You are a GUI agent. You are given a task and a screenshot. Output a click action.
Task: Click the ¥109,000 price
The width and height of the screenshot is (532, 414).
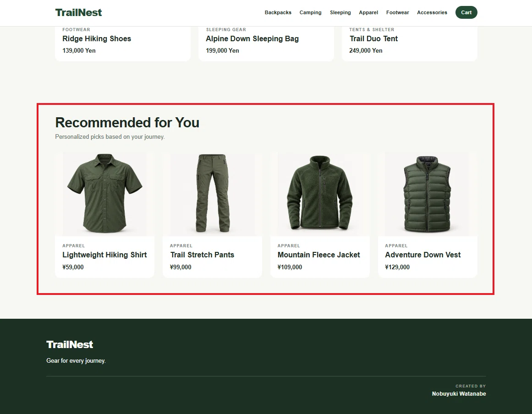click(290, 267)
